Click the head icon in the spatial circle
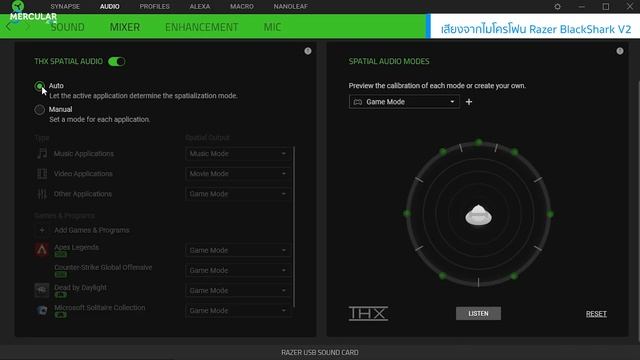Viewport: 640px width, 360px height. (478, 215)
